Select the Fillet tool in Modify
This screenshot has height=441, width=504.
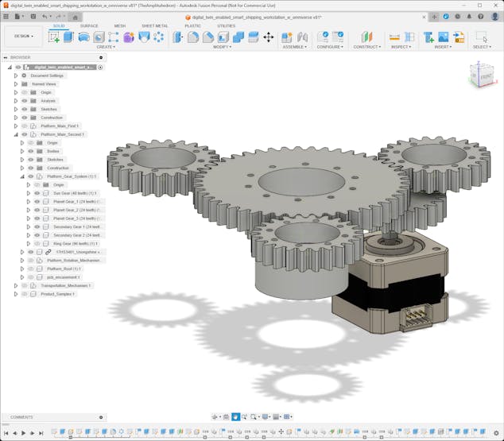[x=193, y=37]
